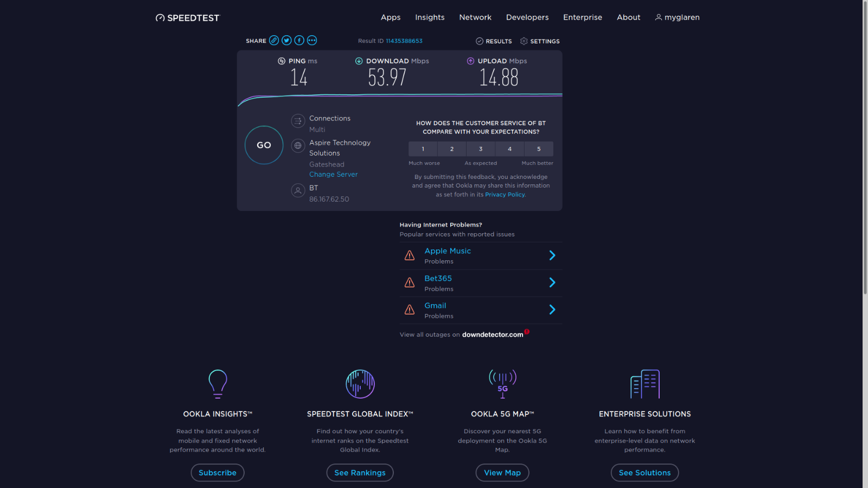Open the Gmail service link
The width and height of the screenshot is (868, 488).
click(x=436, y=306)
